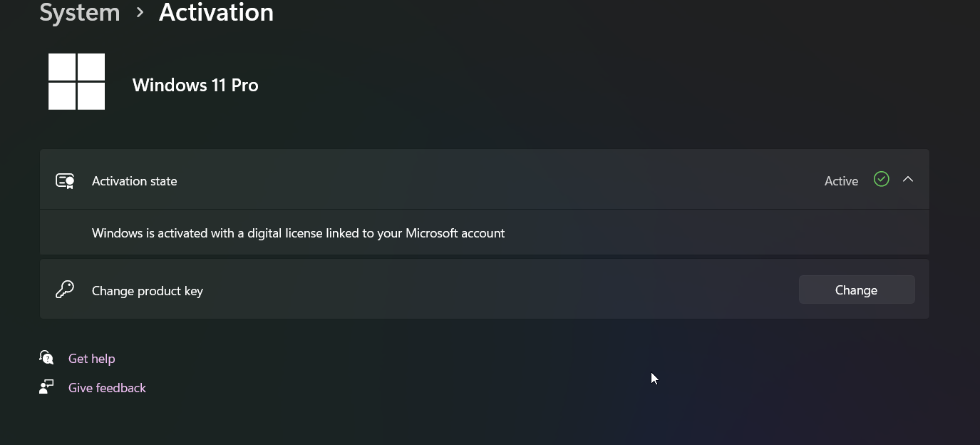
Task: Click the Get help chat icon
Action: pyautogui.click(x=46, y=357)
